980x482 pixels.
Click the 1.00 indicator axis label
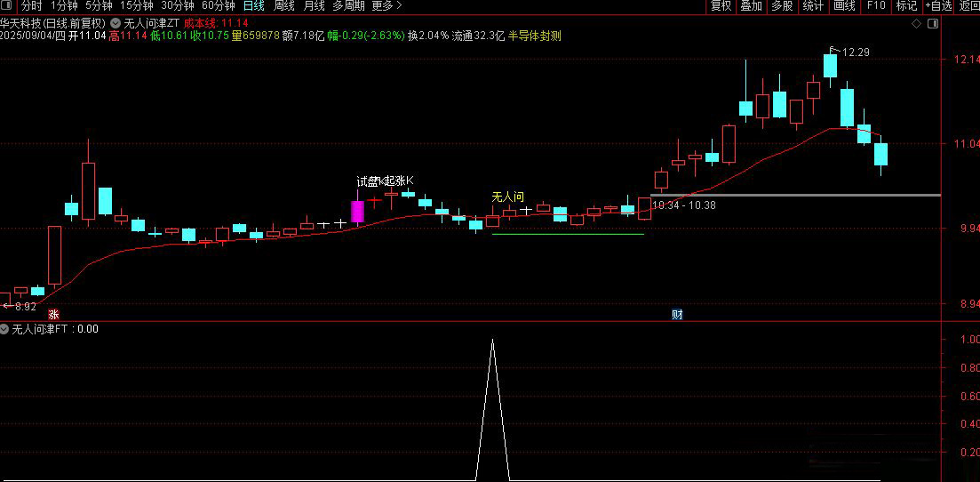click(969, 340)
